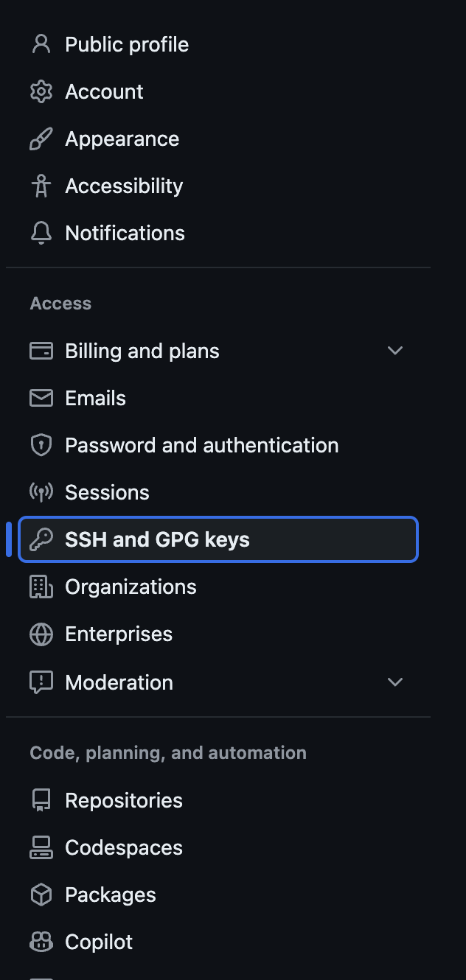This screenshot has width=466, height=980.
Task: Click the Notifications bell icon
Action: click(41, 233)
